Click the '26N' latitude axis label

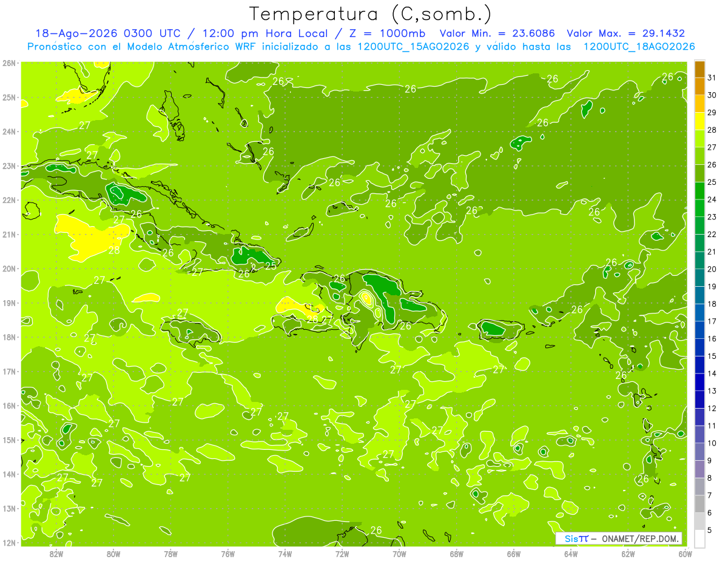pos(8,63)
